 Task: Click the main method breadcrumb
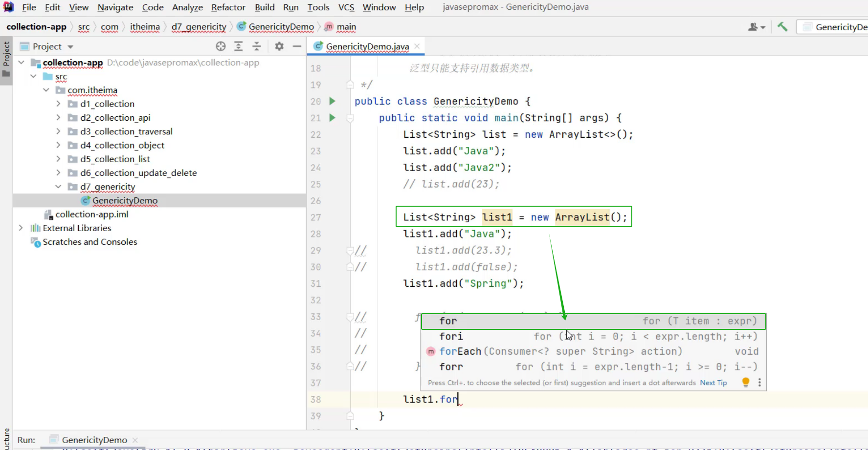pos(346,27)
